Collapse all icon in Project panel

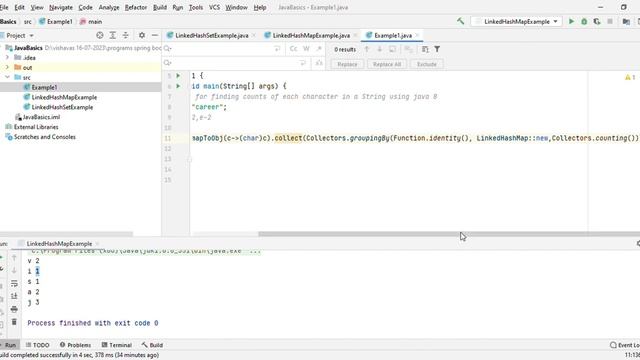pyautogui.click(x=125, y=36)
